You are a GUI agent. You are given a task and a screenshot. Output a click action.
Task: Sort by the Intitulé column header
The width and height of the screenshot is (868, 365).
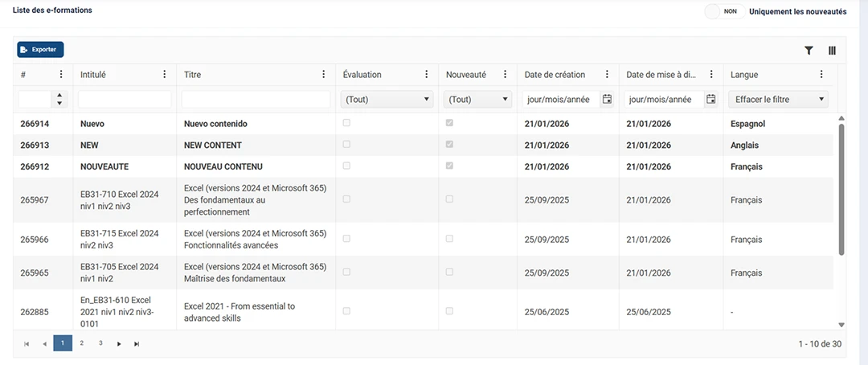coord(92,75)
